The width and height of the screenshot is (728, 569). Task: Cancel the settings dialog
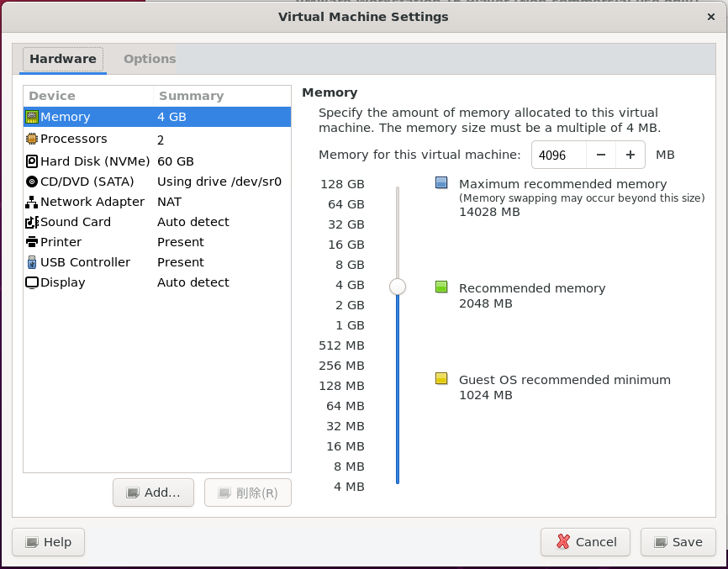click(585, 542)
